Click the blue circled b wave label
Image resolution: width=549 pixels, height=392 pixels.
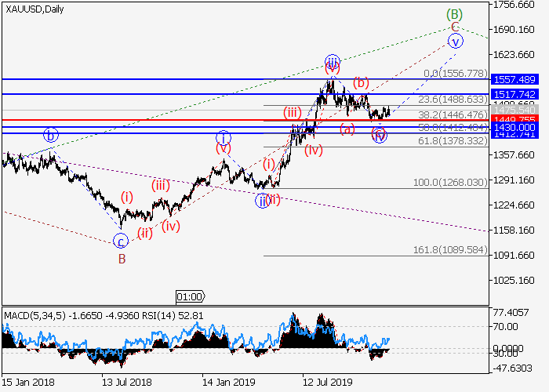click(x=51, y=135)
